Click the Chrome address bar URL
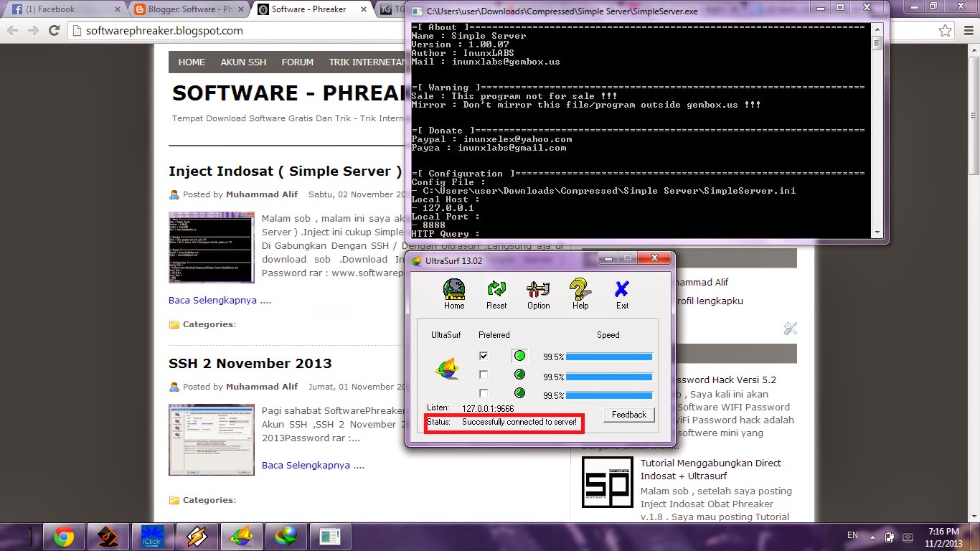This screenshot has height=551, width=980. pos(164,31)
